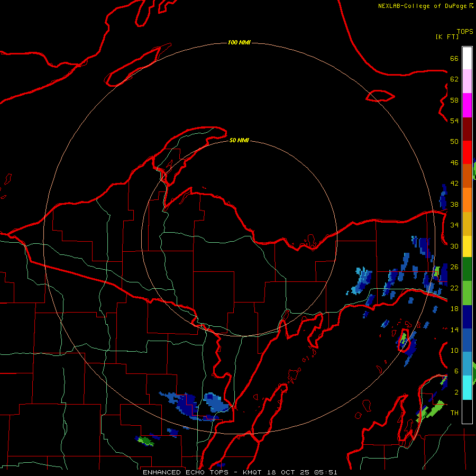Click the TOPS legend title
The height and width of the screenshot is (476, 476).
[465, 32]
